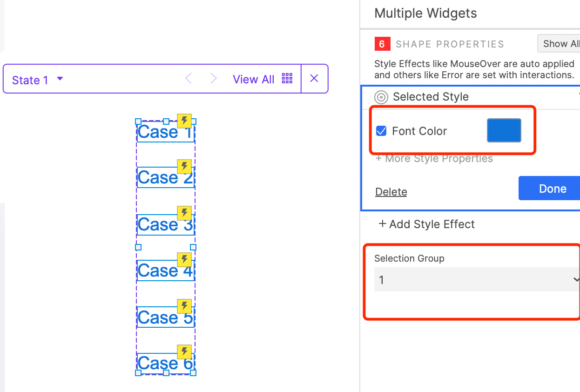Viewport: 580px width, 392px height.
Task: Click Add Style Effect
Action: [x=427, y=224]
